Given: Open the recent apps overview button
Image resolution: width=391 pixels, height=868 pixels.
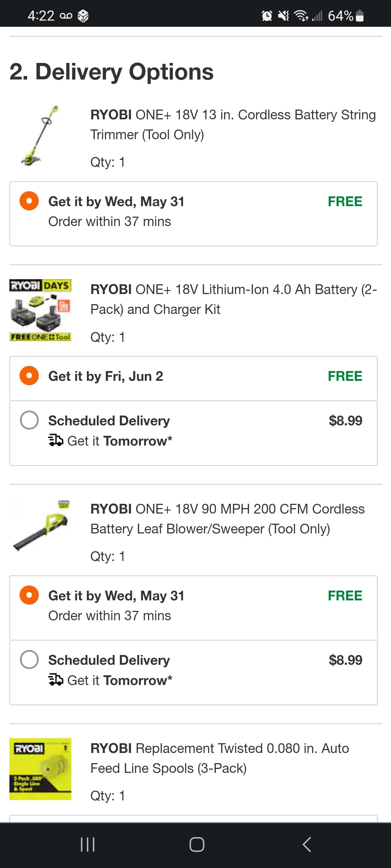Looking at the screenshot, I should tap(88, 844).
